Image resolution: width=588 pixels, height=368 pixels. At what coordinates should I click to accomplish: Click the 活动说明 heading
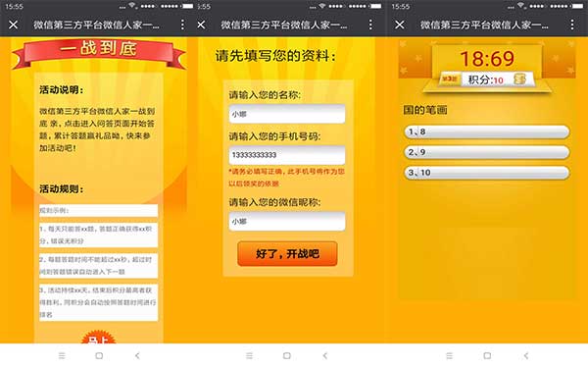pyautogui.click(x=62, y=89)
